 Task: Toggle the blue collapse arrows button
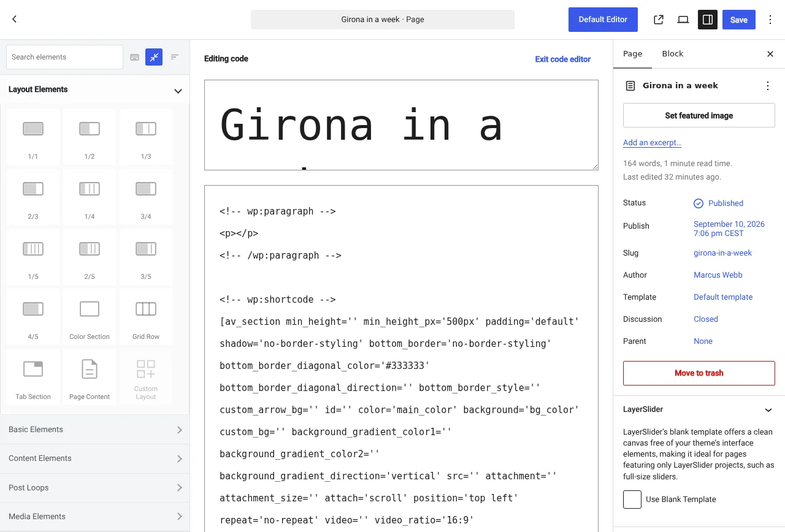click(154, 57)
